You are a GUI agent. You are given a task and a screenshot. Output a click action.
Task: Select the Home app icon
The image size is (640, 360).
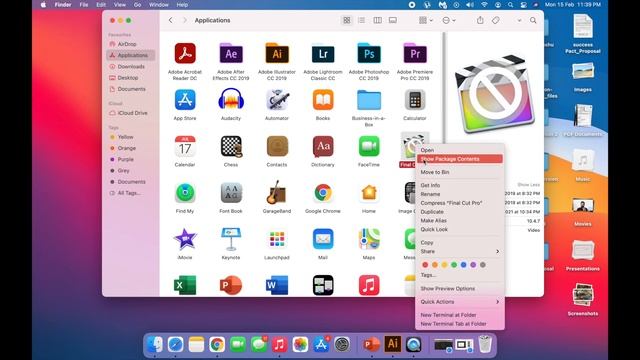pos(369,193)
